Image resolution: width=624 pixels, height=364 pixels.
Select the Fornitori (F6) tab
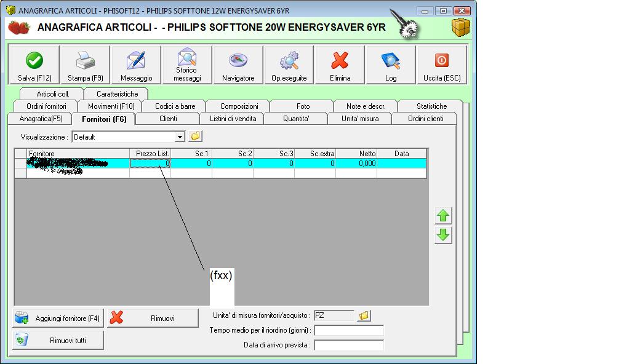pos(104,119)
